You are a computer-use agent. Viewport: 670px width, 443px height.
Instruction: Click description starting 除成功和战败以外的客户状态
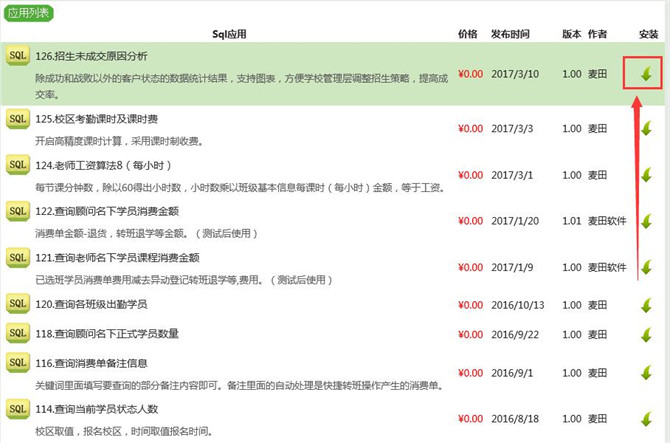[241, 86]
